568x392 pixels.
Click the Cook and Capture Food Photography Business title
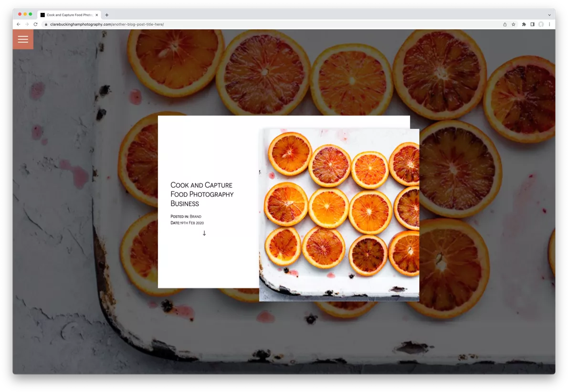click(202, 194)
